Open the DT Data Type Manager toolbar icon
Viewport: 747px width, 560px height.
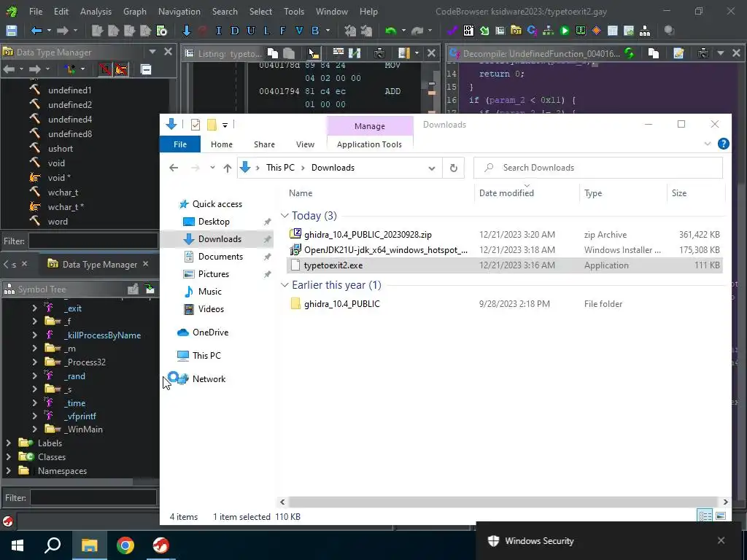[x=516, y=31]
